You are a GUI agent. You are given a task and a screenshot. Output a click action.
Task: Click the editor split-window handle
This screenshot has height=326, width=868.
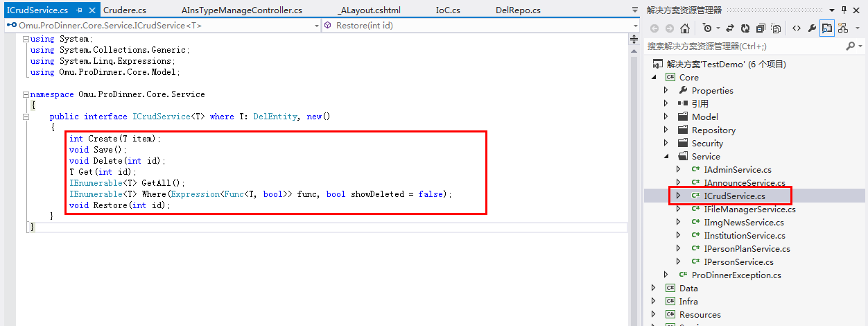click(634, 40)
